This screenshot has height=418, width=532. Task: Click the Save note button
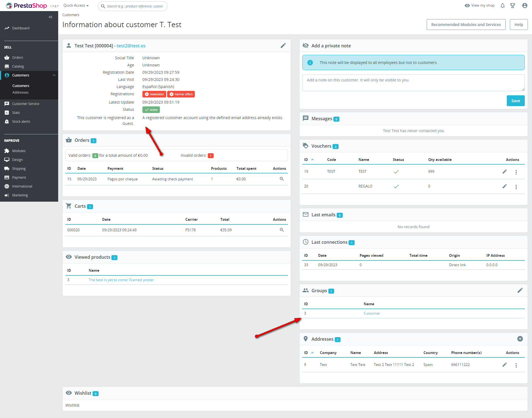click(515, 101)
